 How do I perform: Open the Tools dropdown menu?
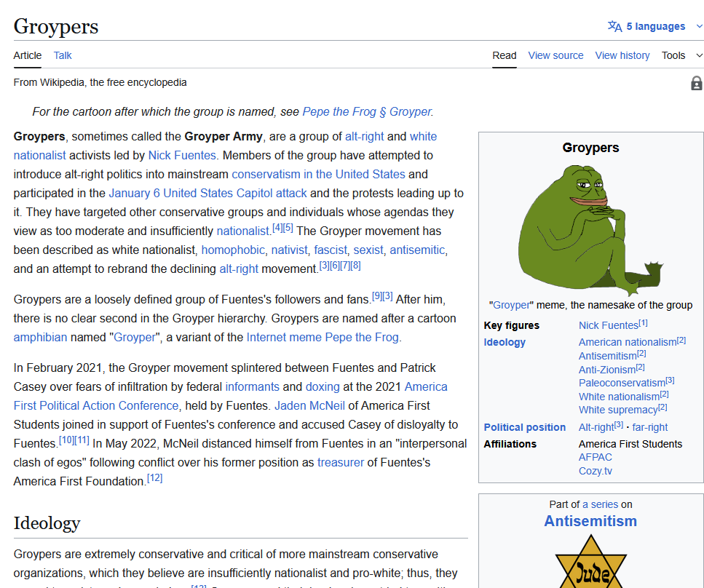coord(681,55)
